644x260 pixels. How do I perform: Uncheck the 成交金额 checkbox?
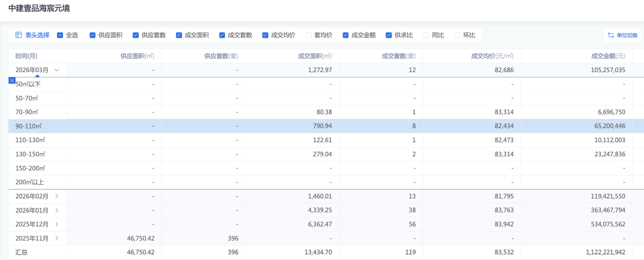(345, 35)
